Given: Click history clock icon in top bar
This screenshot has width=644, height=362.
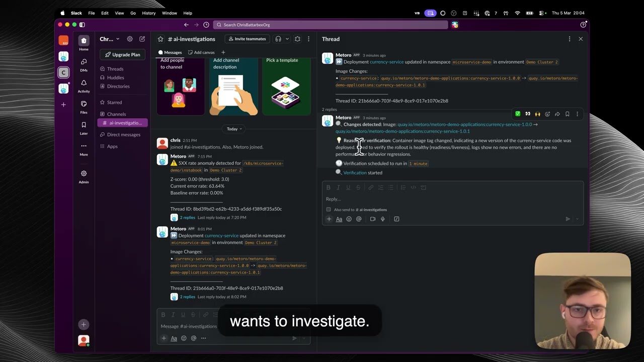Looking at the screenshot, I should point(206,25).
